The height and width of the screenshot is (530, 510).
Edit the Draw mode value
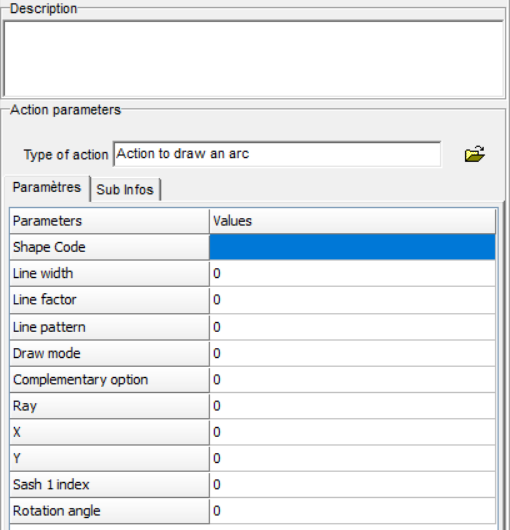click(x=353, y=353)
